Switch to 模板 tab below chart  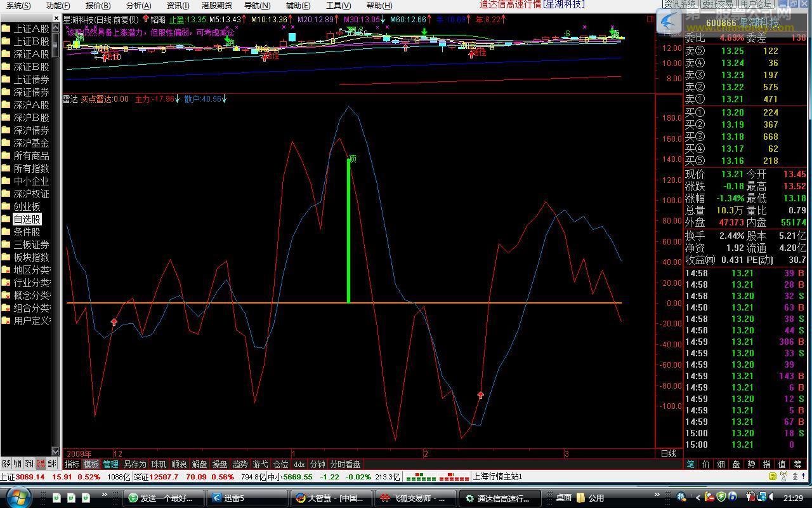pos(91,464)
